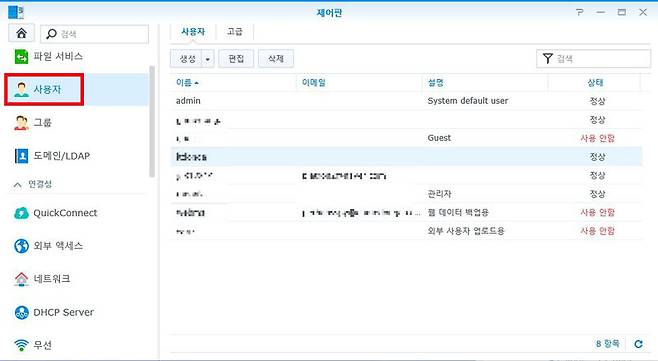Select the row described as 웹 데이터 백업용
658x361 pixels.
406,212
